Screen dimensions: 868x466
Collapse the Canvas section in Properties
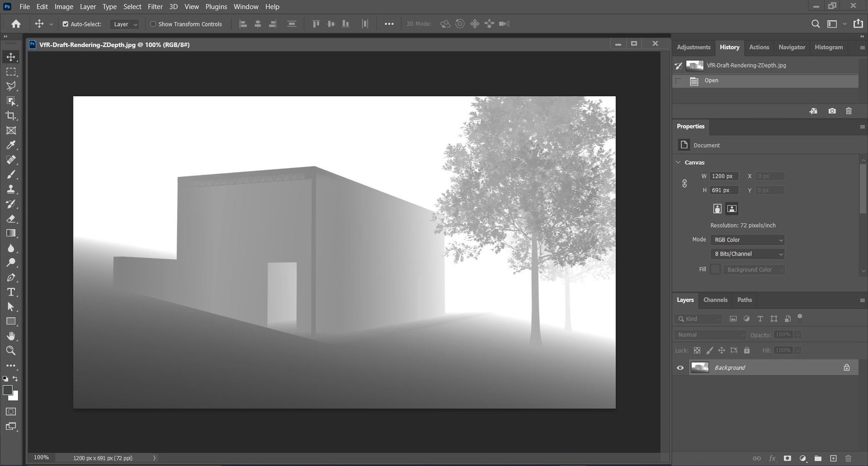coord(679,162)
